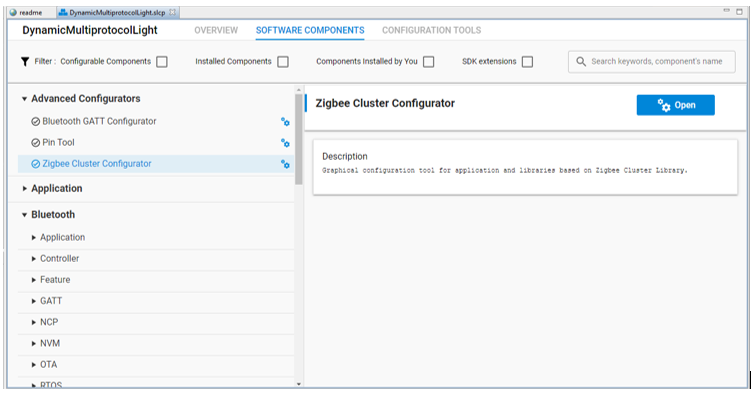Expand the NVM group
The image size is (752, 394).
(34, 344)
